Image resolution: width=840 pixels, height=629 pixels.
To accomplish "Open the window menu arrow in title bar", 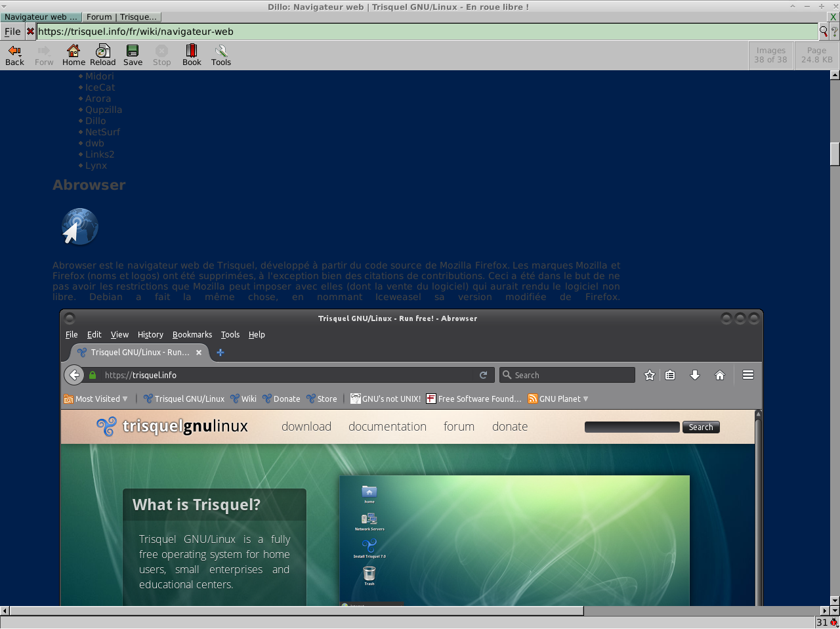I will [5, 7].
